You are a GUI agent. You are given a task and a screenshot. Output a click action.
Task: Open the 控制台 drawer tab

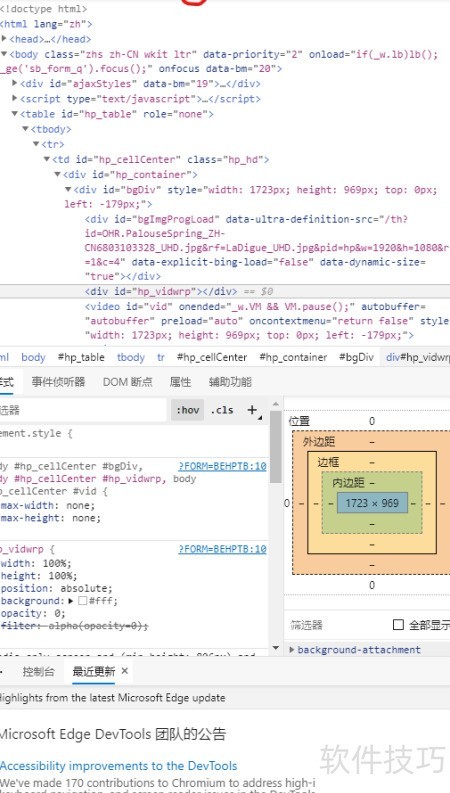point(38,672)
